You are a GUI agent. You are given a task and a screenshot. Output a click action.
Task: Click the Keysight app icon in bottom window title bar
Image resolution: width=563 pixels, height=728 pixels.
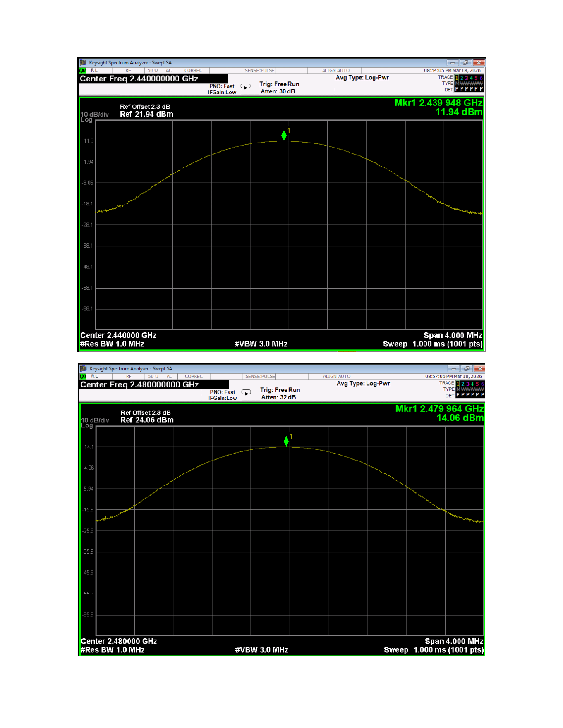coord(83,368)
